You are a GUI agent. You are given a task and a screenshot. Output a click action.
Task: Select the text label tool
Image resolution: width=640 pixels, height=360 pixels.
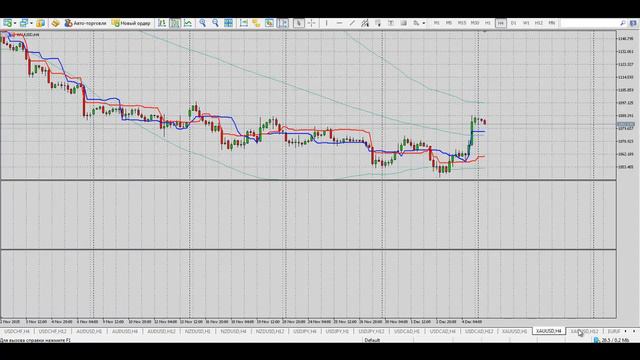[x=403, y=23]
